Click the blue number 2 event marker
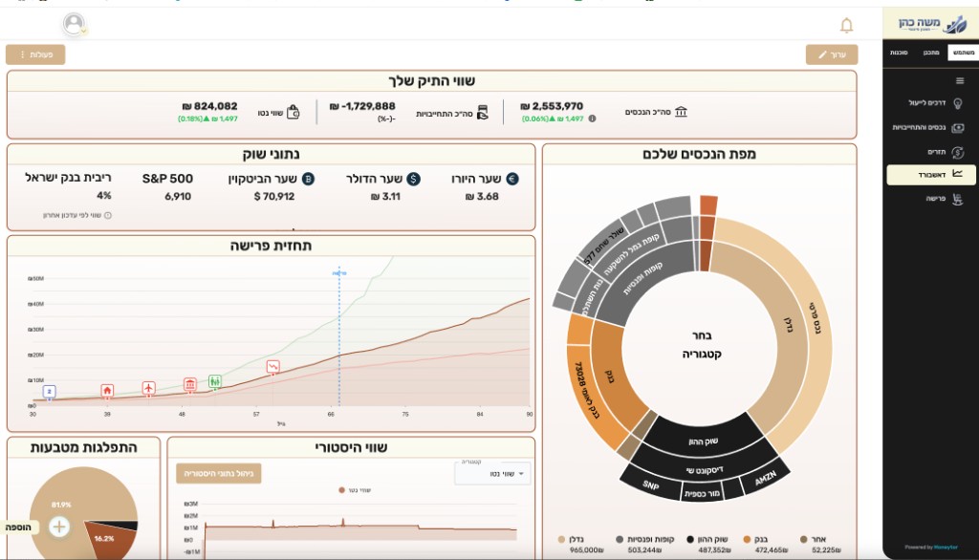979x560 pixels. [x=50, y=392]
